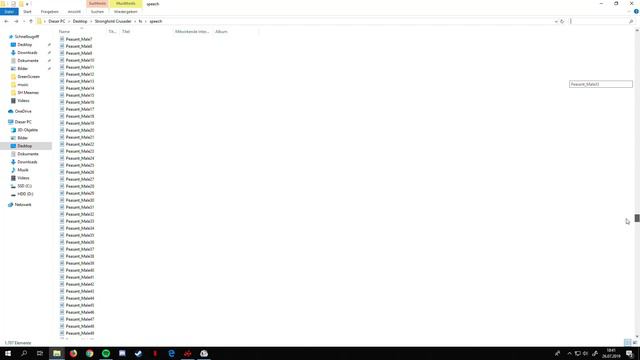Switch to the Ansicht ribbon tab
The height and width of the screenshot is (360, 640).
tap(74, 12)
